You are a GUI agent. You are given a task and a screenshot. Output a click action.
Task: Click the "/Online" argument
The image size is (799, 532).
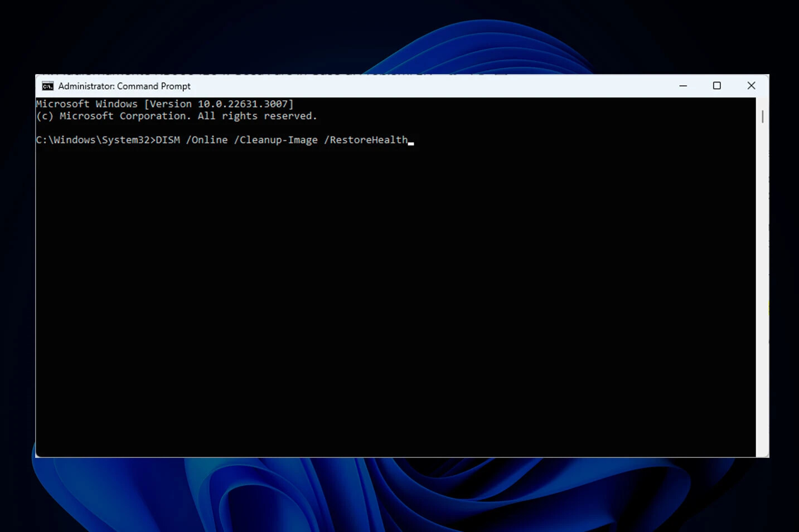pos(207,140)
